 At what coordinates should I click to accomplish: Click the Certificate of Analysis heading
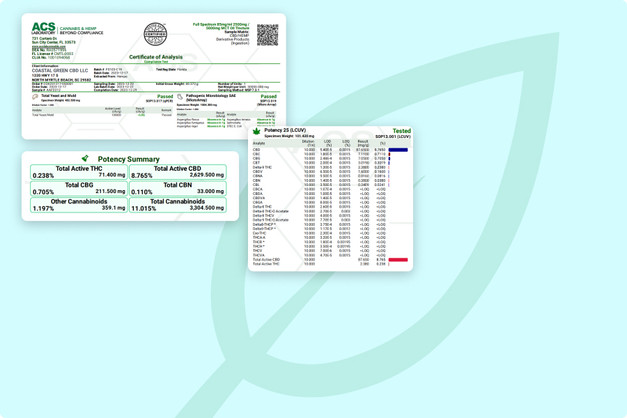[156, 57]
